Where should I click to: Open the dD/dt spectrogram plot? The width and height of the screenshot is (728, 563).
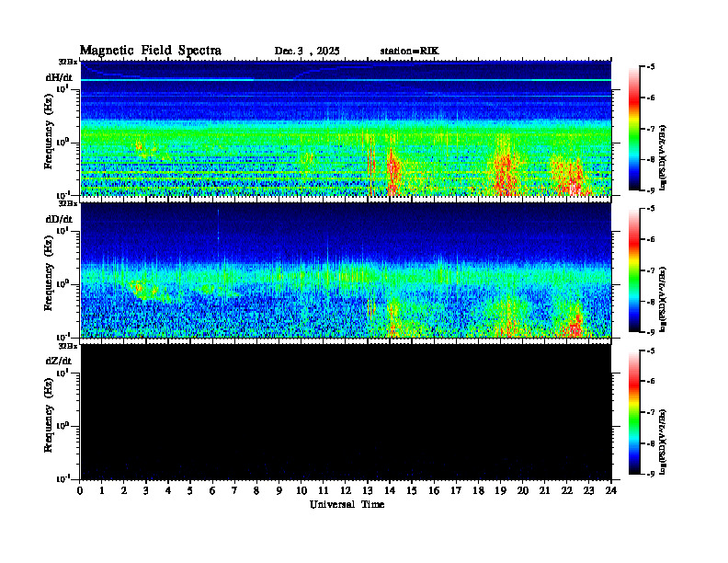click(346, 270)
